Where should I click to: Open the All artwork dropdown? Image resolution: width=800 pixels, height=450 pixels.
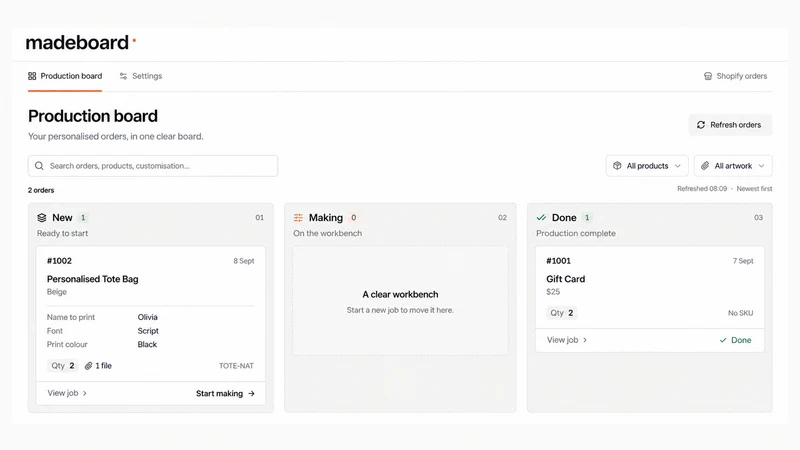(733, 166)
